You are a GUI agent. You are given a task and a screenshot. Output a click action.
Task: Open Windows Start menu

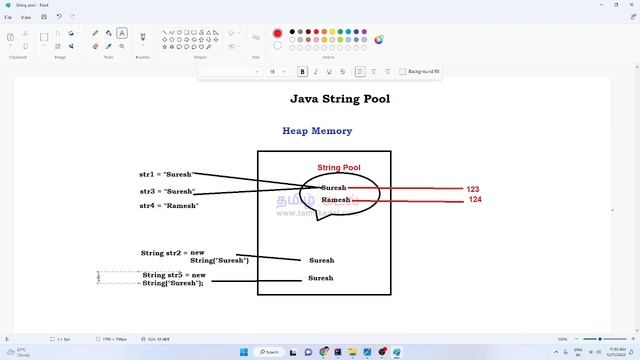click(x=244, y=352)
